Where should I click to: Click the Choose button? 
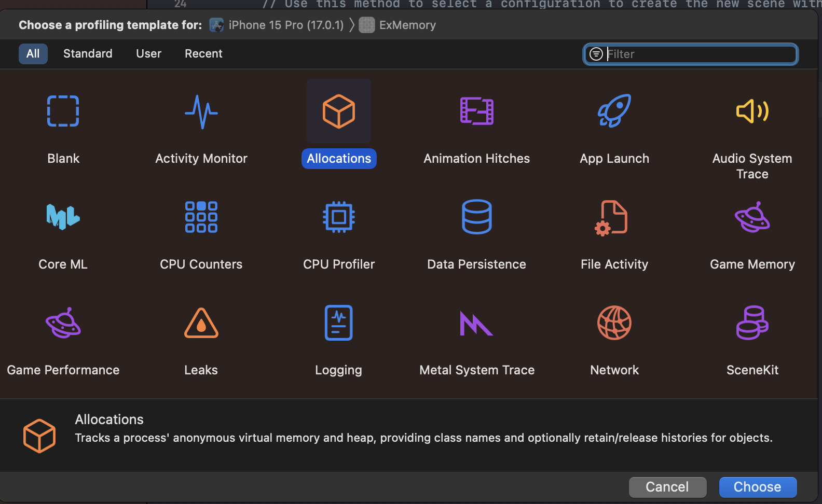pyautogui.click(x=758, y=487)
